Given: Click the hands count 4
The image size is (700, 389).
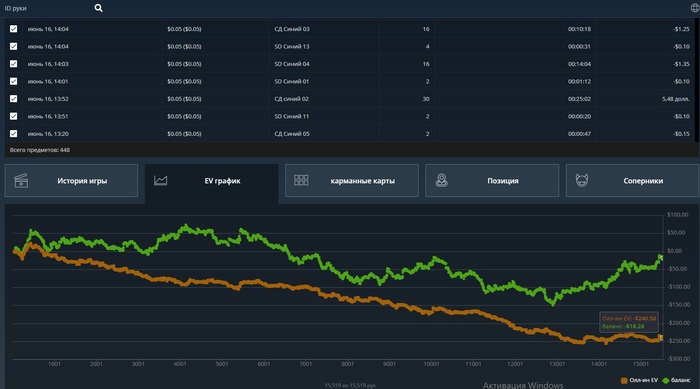Looking at the screenshot, I should tap(428, 46).
